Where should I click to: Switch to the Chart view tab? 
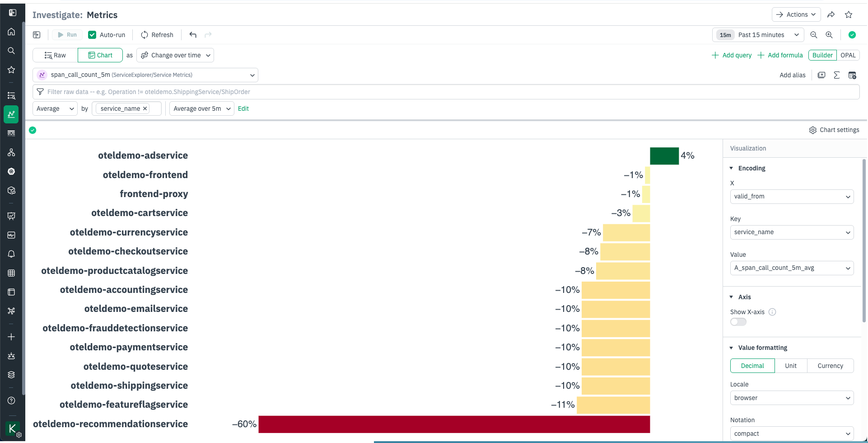point(100,55)
